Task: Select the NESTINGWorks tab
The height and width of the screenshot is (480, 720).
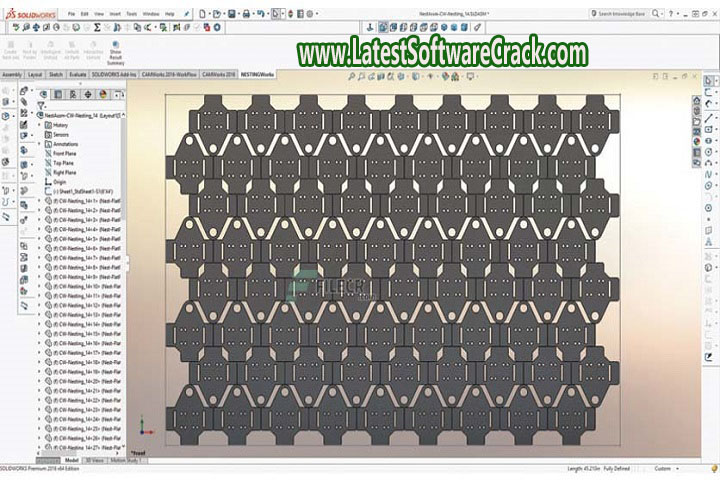Action: [257, 74]
